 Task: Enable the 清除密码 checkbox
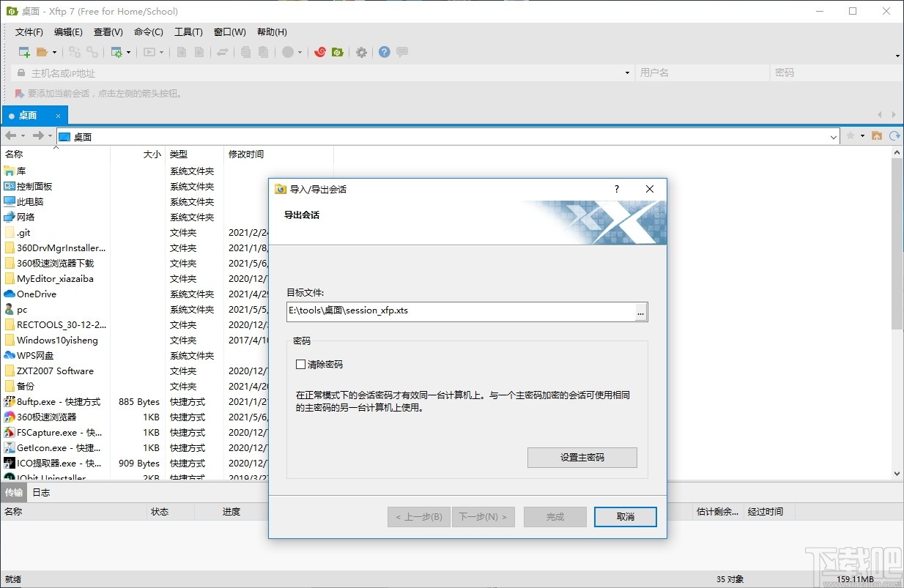[x=301, y=364]
